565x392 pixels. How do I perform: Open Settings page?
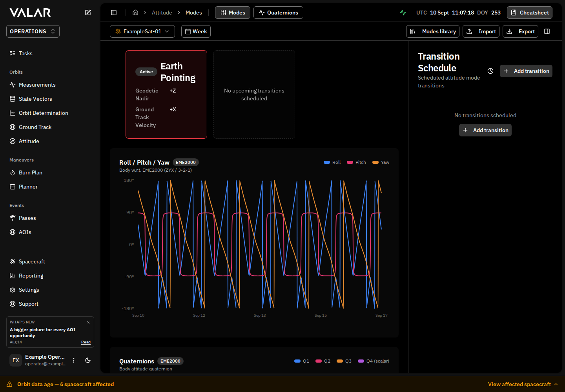pos(50,290)
